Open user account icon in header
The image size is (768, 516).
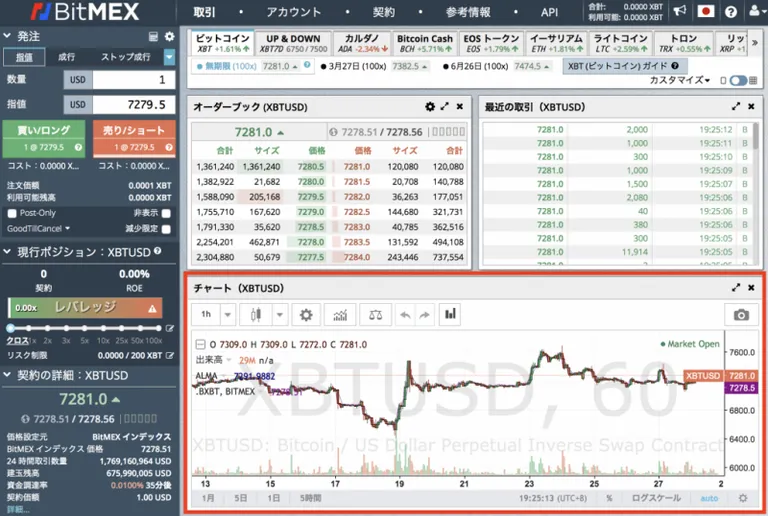click(x=755, y=11)
